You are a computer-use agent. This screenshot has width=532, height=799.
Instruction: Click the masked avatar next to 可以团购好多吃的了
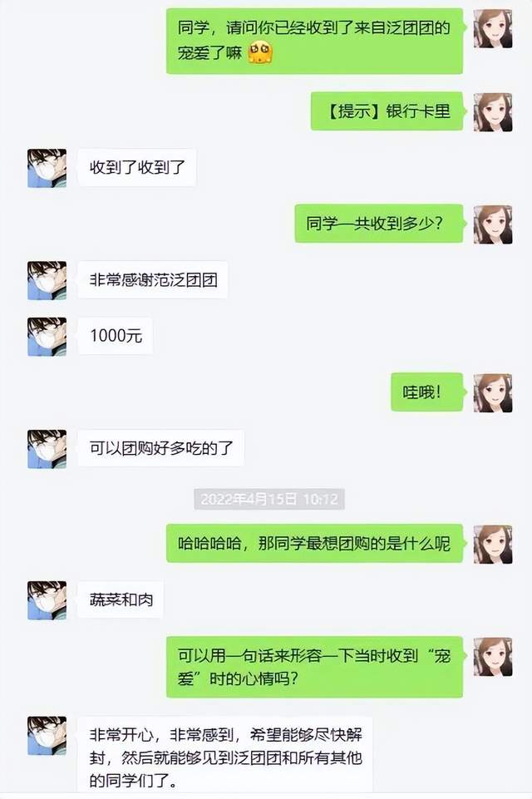[x=47, y=449]
